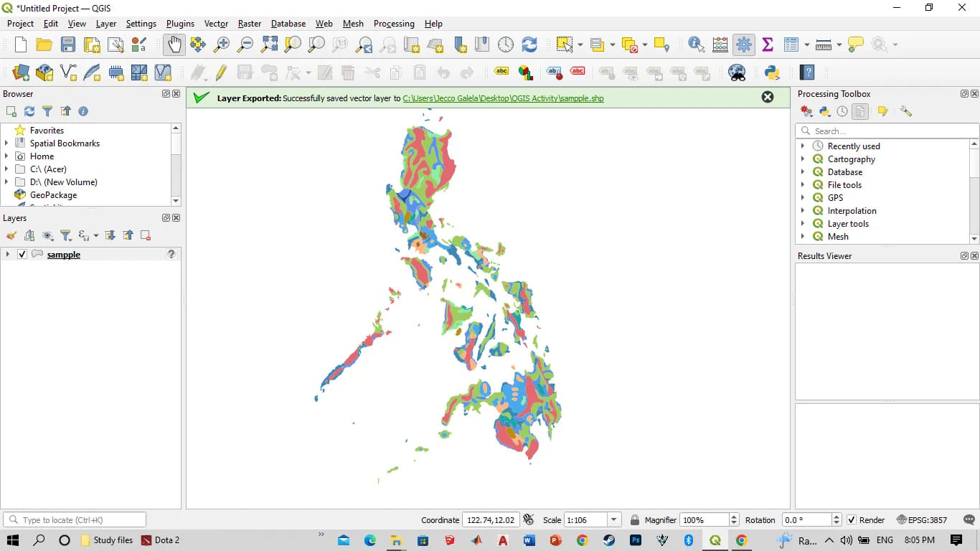Toggle the scale lock padlock icon

[x=635, y=520]
